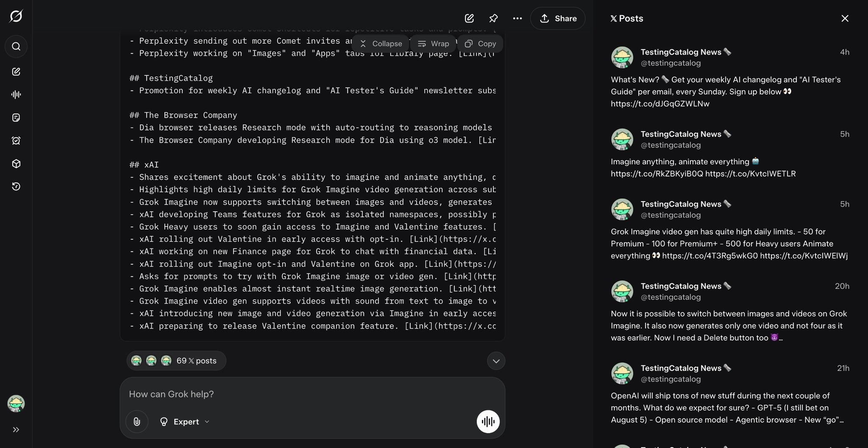Open History icon in sidebar
The width and height of the screenshot is (868, 448).
[x=16, y=186]
